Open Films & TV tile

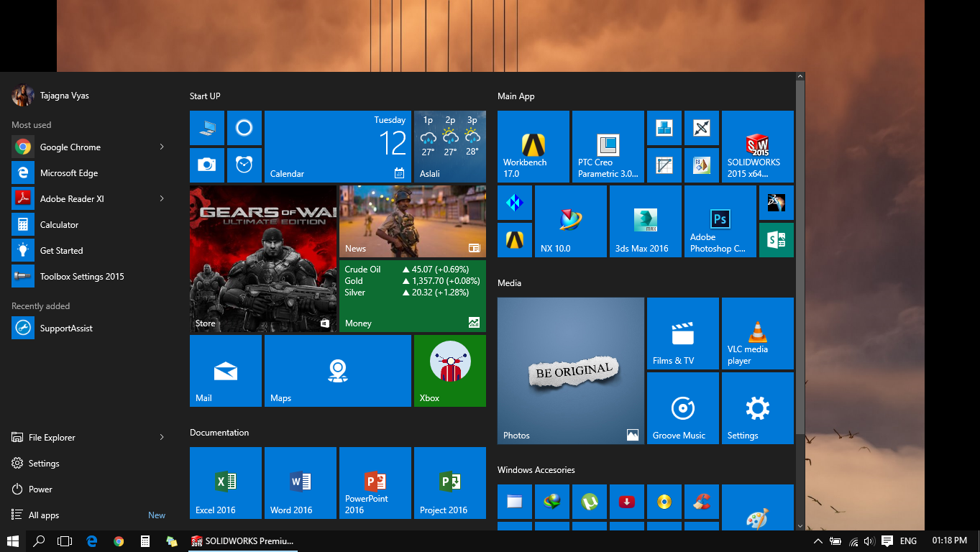683,333
